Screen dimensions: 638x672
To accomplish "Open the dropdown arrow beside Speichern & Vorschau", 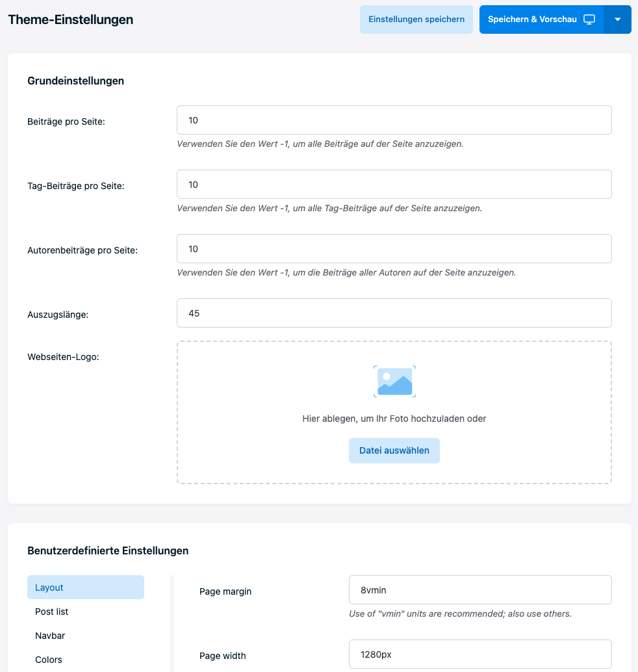I will click(x=618, y=19).
